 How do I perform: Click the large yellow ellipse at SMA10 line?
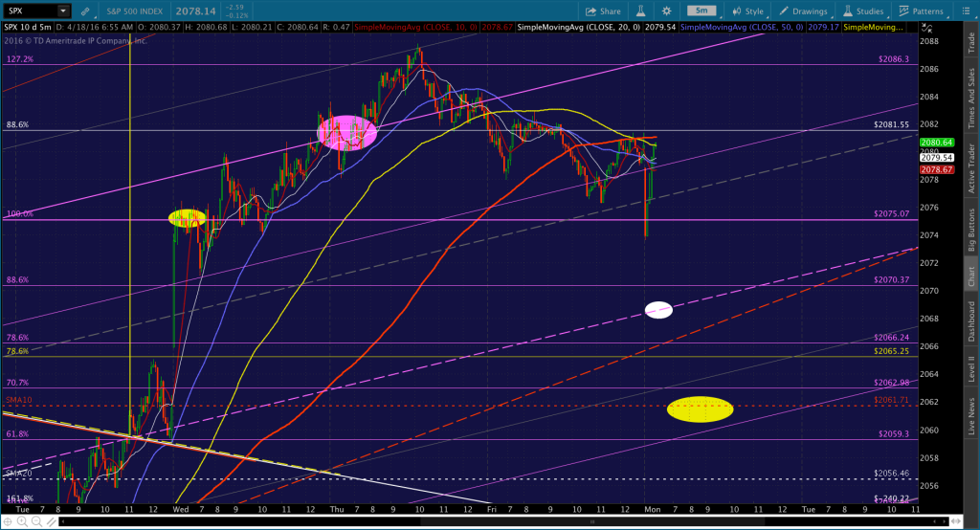point(700,409)
